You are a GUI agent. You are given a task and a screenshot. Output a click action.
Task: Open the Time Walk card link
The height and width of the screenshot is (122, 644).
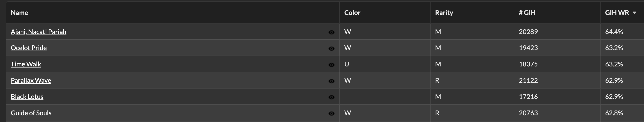coord(26,64)
